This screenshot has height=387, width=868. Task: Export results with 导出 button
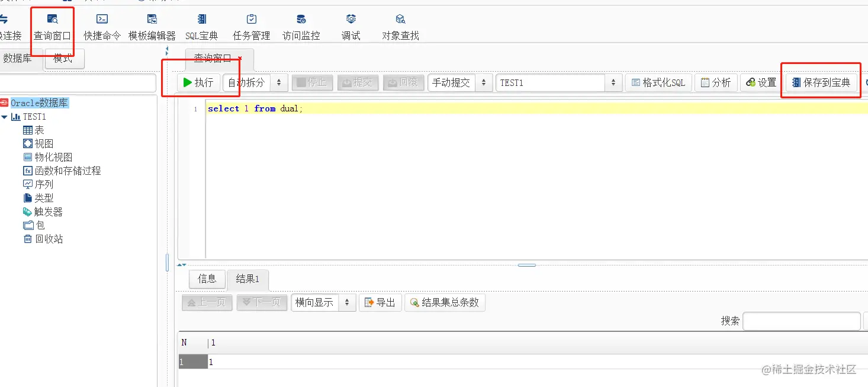pyautogui.click(x=380, y=302)
